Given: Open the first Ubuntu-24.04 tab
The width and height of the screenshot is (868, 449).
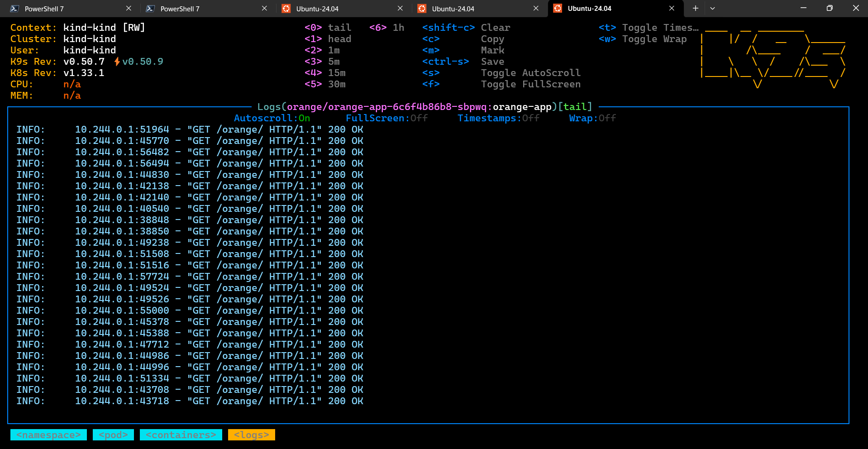Looking at the screenshot, I should point(342,9).
